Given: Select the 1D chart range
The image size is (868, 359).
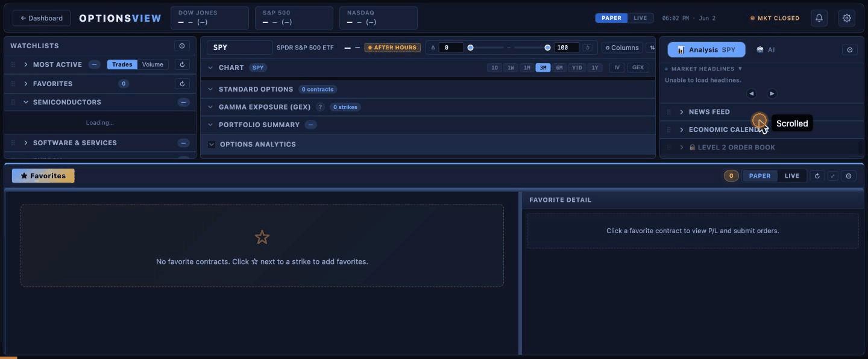Looking at the screenshot, I should point(494,68).
